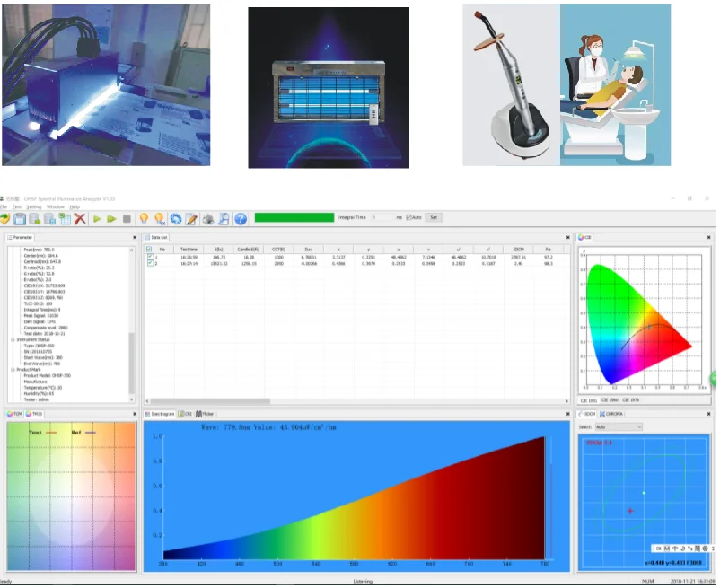Viewport: 720px width, 588px height.
Task: Close the Spectrogram panel with its X
Action: (568, 414)
